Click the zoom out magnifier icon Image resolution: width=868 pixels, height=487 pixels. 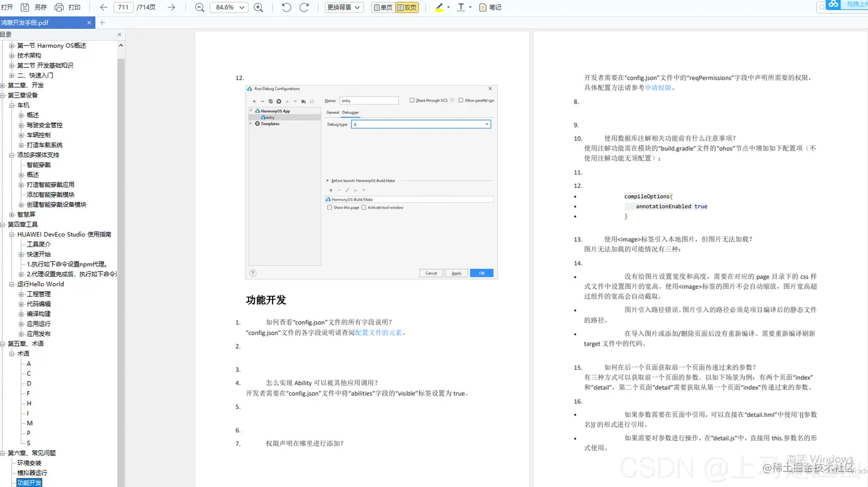point(199,7)
